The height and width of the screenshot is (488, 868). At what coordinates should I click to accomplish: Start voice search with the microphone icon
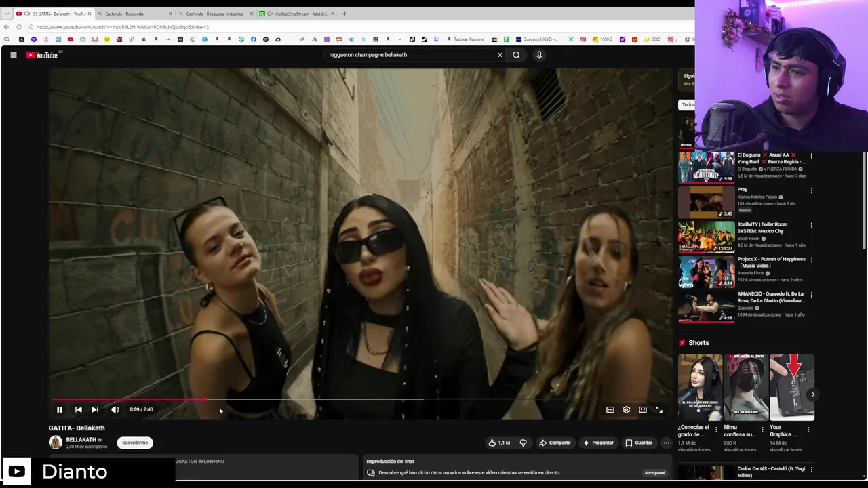(x=539, y=55)
